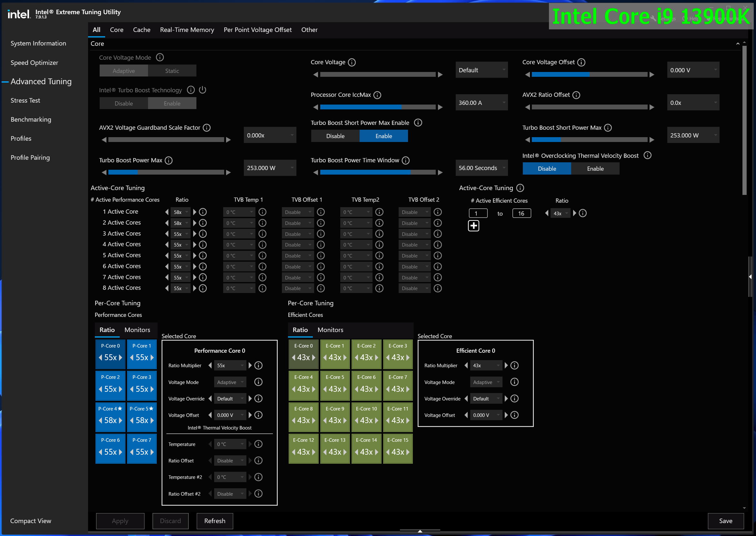
Task: Click the Active Efficient Cores end field 16
Action: tap(522, 214)
